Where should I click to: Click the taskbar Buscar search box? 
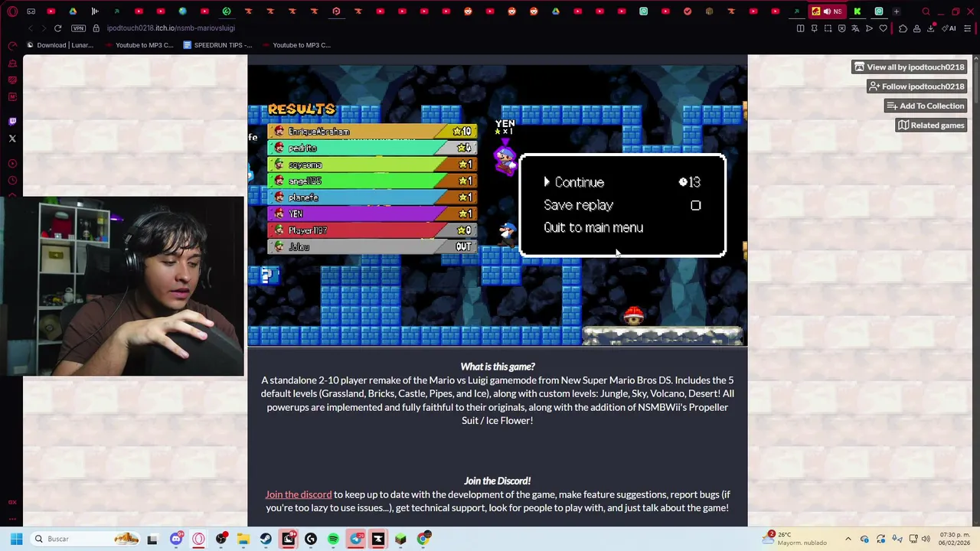click(x=85, y=539)
